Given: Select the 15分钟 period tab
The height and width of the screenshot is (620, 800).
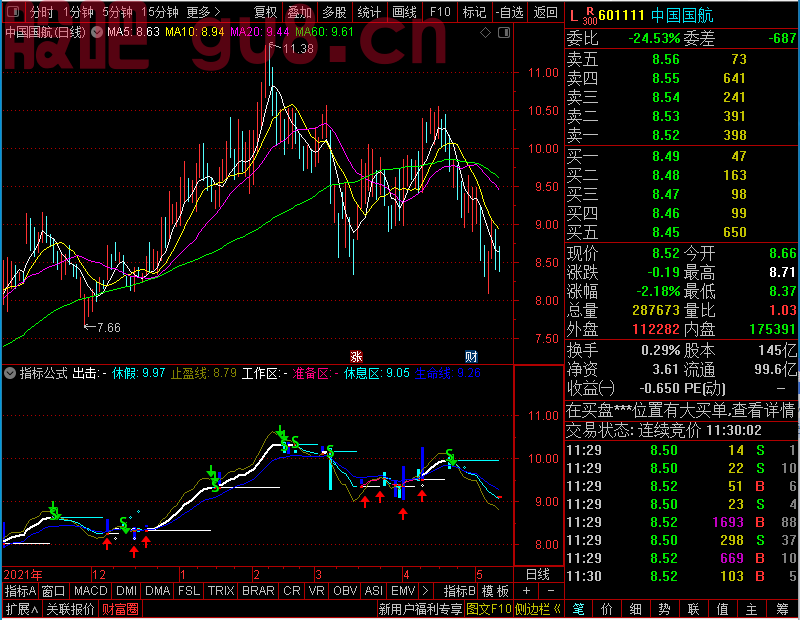Looking at the screenshot, I should [x=159, y=12].
